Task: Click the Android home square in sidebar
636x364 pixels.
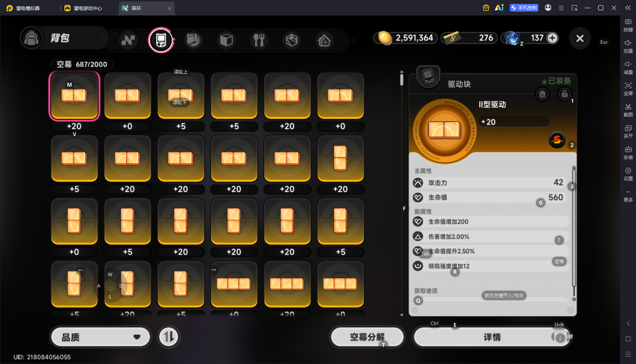Action: 628,339
